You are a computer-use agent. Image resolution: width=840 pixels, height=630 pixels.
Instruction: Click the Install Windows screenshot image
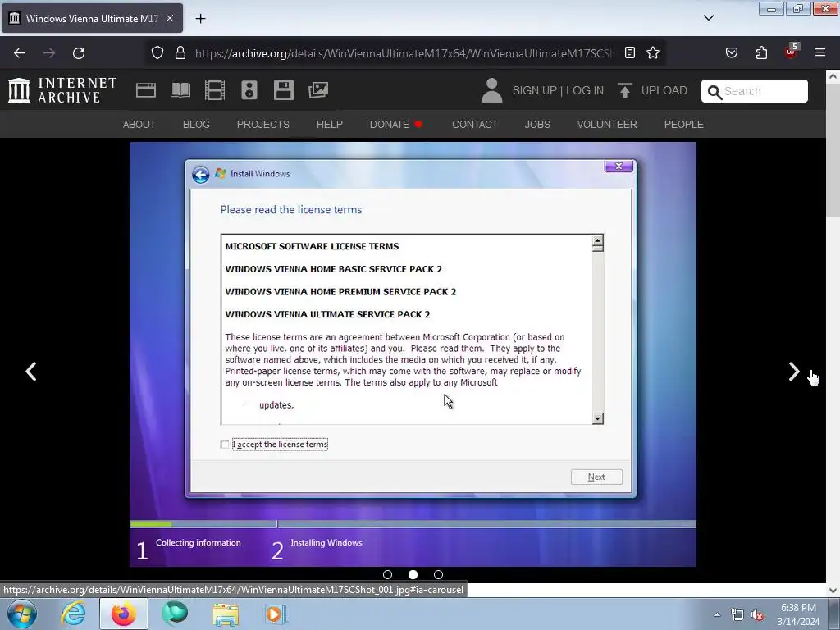tap(413, 354)
